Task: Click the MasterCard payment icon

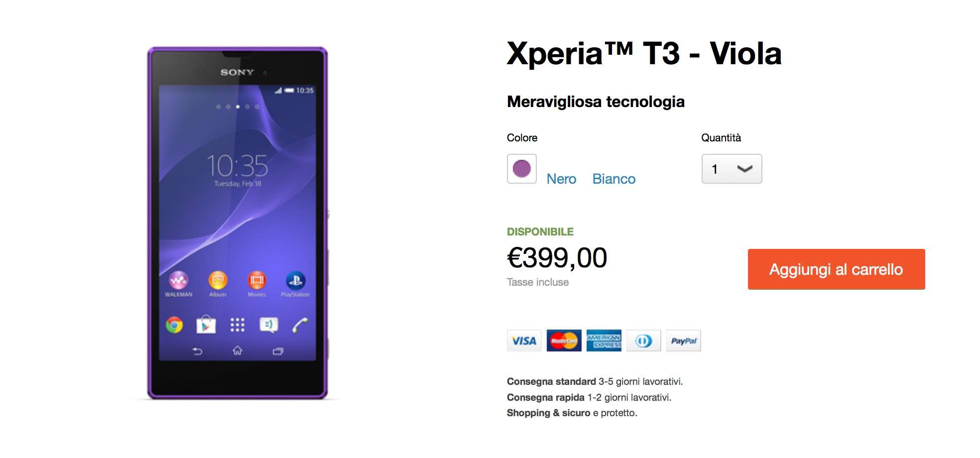Action: pyautogui.click(x=564, y=341)
